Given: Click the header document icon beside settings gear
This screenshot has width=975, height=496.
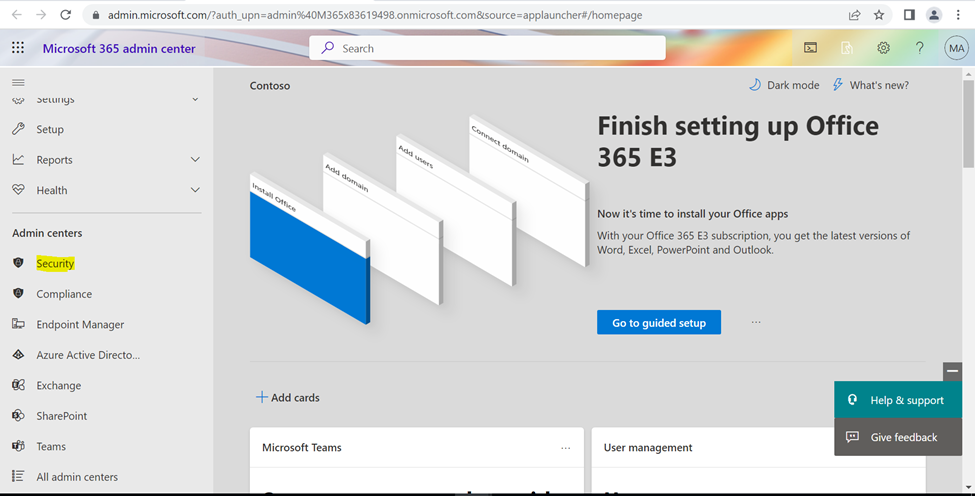Looking at the screenshot, I should click(847, 48).
